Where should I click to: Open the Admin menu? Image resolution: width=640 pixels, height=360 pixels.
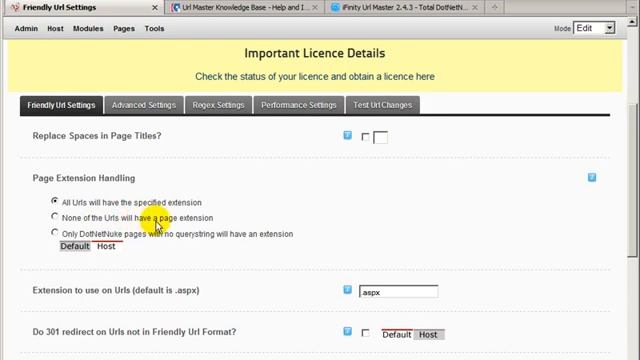click(x=26, y=29)
